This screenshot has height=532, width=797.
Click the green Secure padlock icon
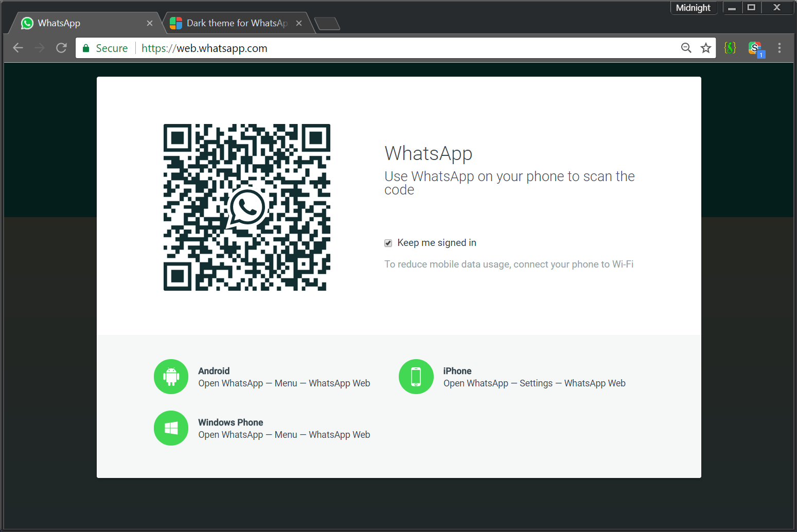[x=86, y=48]
